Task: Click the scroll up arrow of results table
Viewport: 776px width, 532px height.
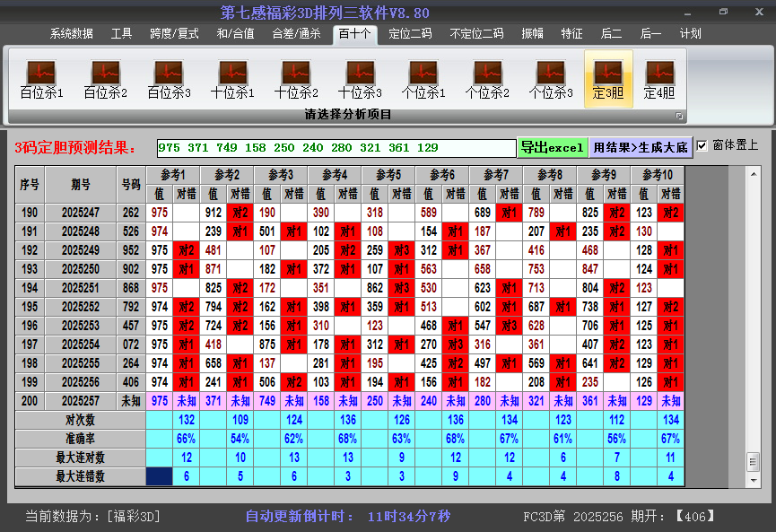Action: (x=754, y=174)
